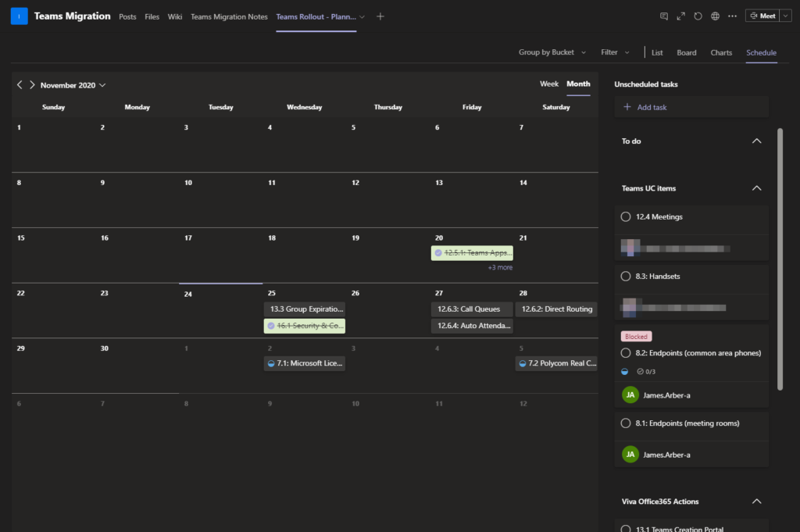Screen dimensions: 800x532
Task: Open the Teams Migration Notes tab
Action: [x=229, y=17]
